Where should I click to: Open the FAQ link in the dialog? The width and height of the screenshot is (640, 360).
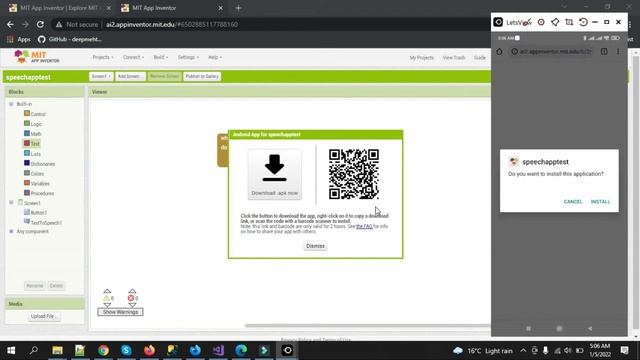click(364, 226)
